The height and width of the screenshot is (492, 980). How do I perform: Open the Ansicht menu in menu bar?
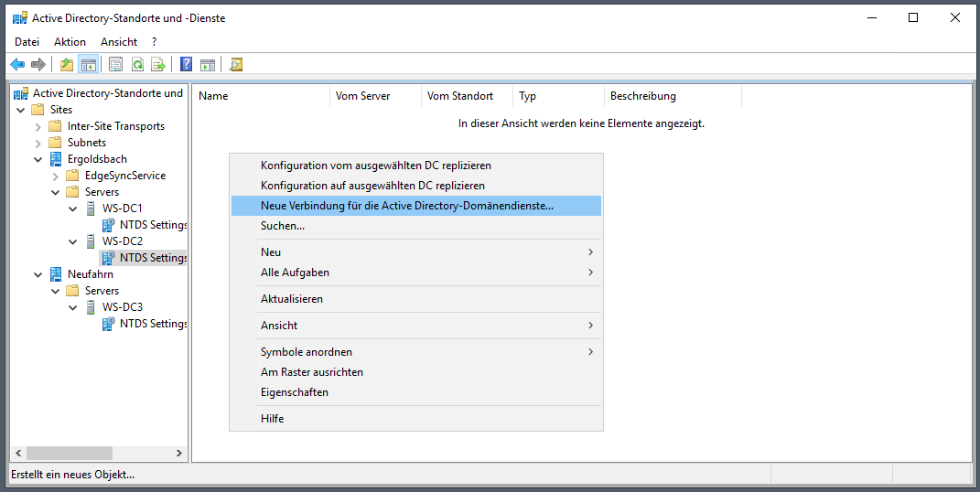119,42
